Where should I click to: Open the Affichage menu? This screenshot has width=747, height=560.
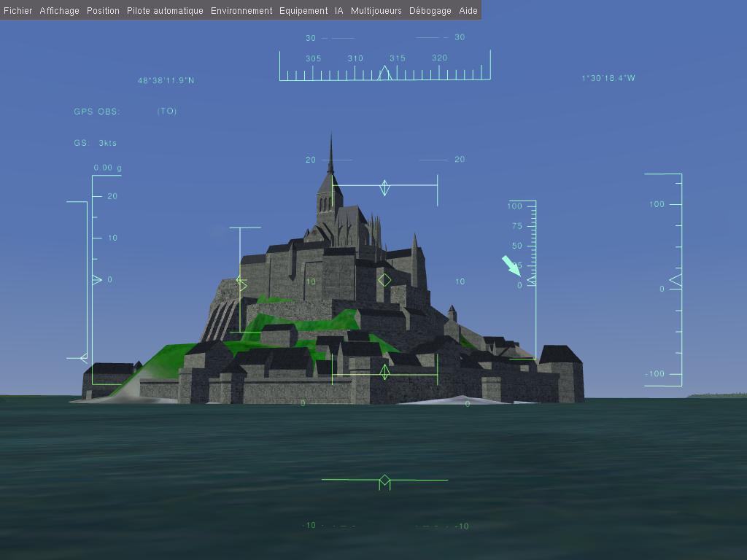tap(60, 10)
